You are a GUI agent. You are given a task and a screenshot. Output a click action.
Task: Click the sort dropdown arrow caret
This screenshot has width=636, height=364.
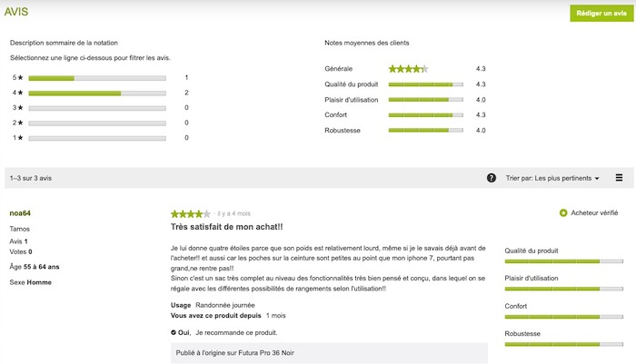tap(597, 178)
